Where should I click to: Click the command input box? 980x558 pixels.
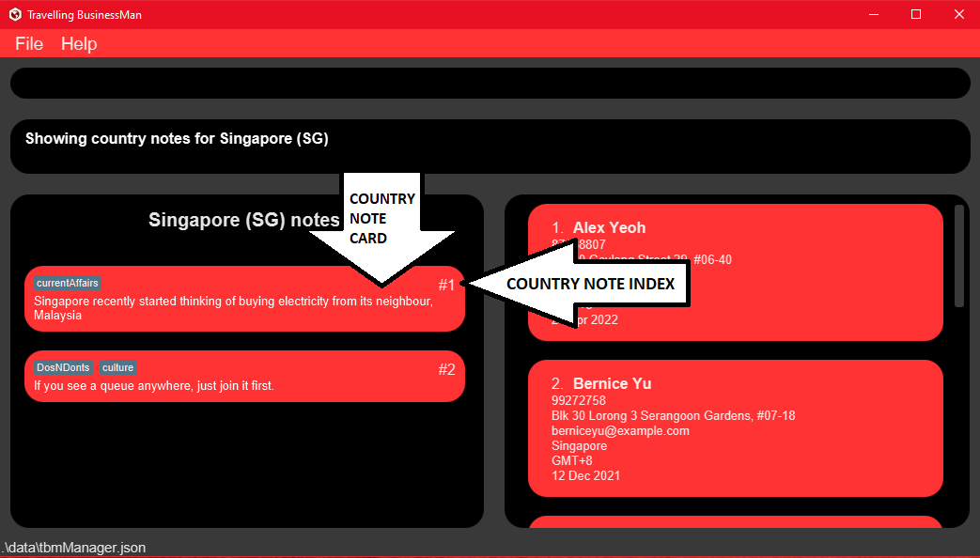pyautogui.click(x=490, y=83)
